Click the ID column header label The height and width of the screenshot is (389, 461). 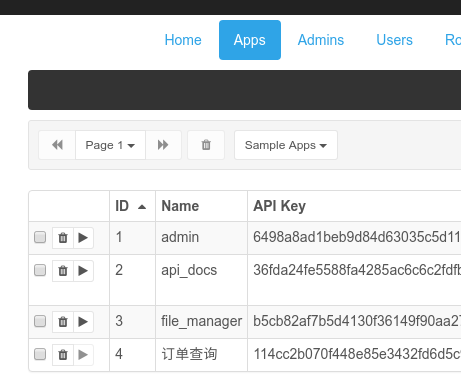122,206
